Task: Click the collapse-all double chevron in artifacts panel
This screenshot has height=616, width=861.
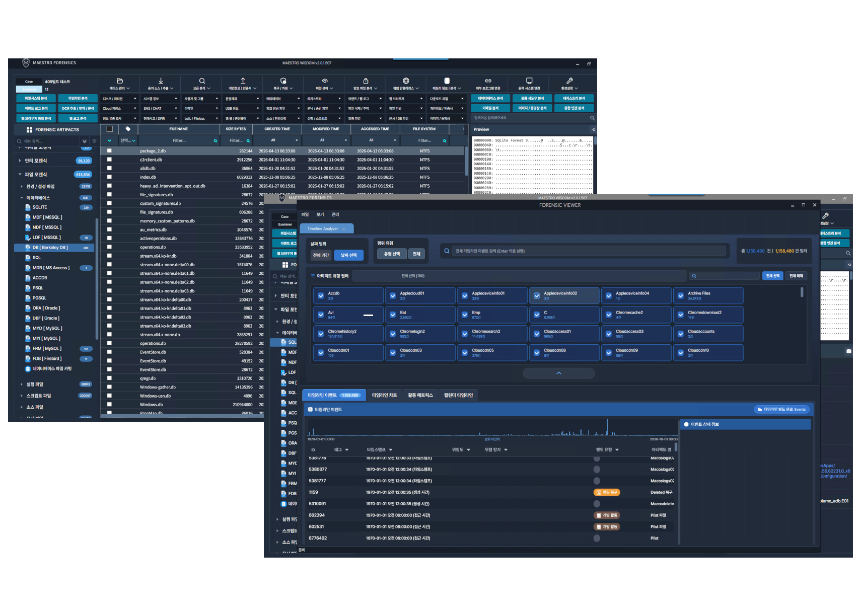Action: point(85,141)
